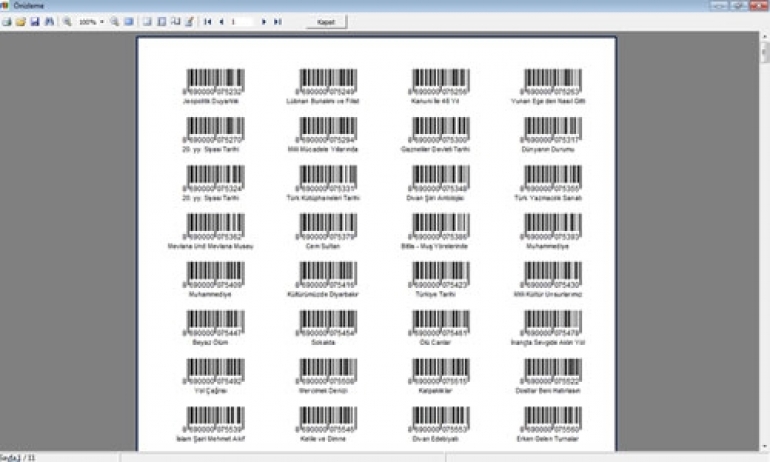Click the 'Divan Şiiri Antolojisi' label
Image resolution: width=770 pixels, height=462 pixels.
click(x=435, y=198)
